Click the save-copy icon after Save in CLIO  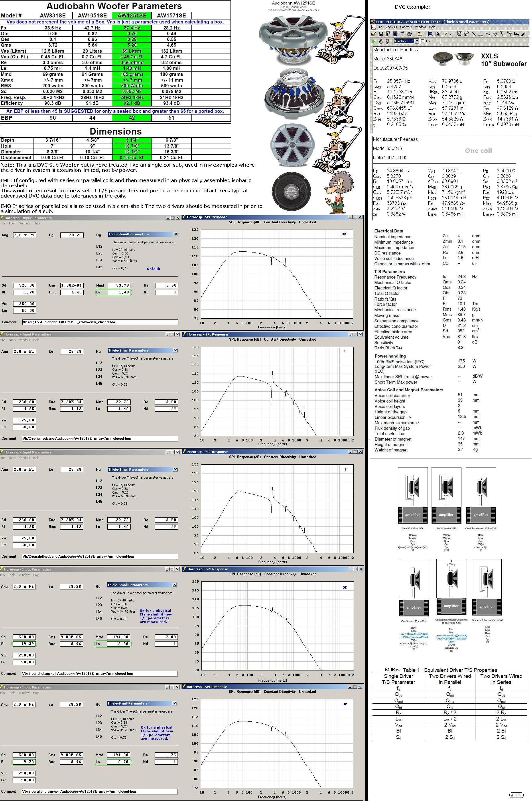388,34
